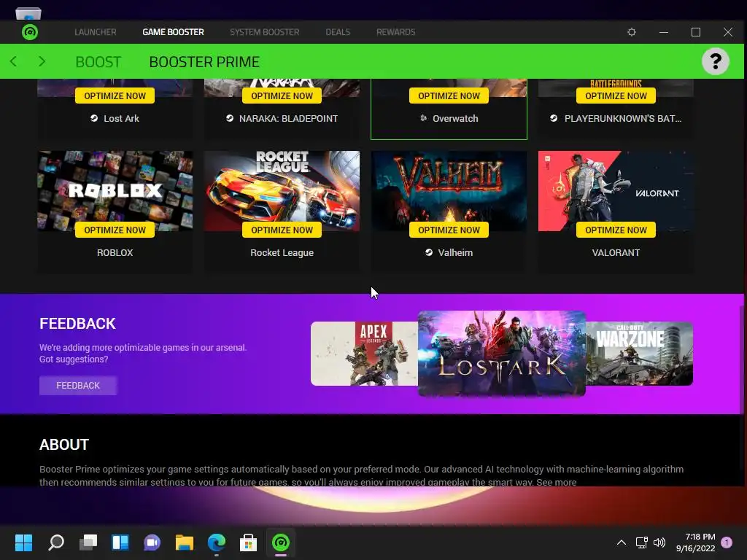
Task: Optimize NARAKA: BLADEPOINT now
Action: 282,96
